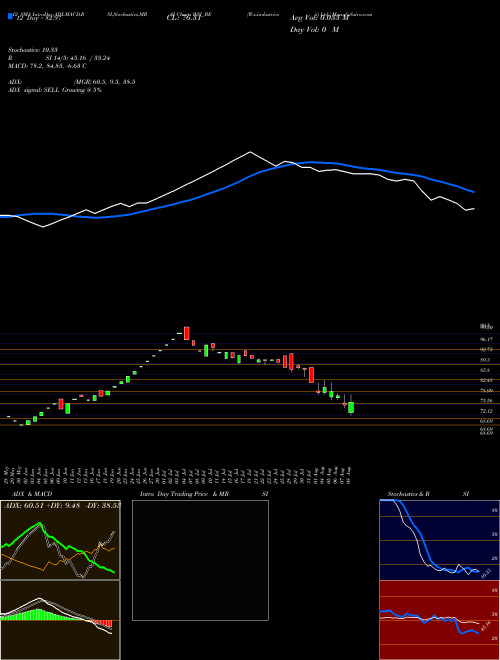Click the 89.3 price axis label
Viewport: 500px width, 660px height.
tap(485, 360)
